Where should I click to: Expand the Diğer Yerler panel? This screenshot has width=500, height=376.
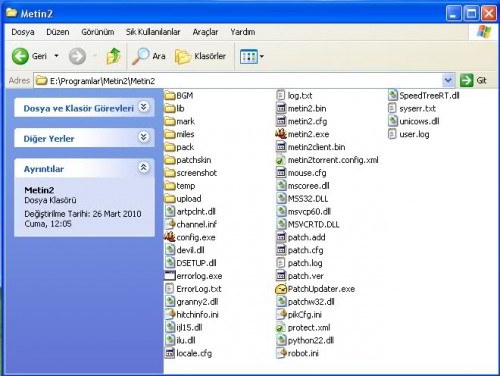coord(144,137)
